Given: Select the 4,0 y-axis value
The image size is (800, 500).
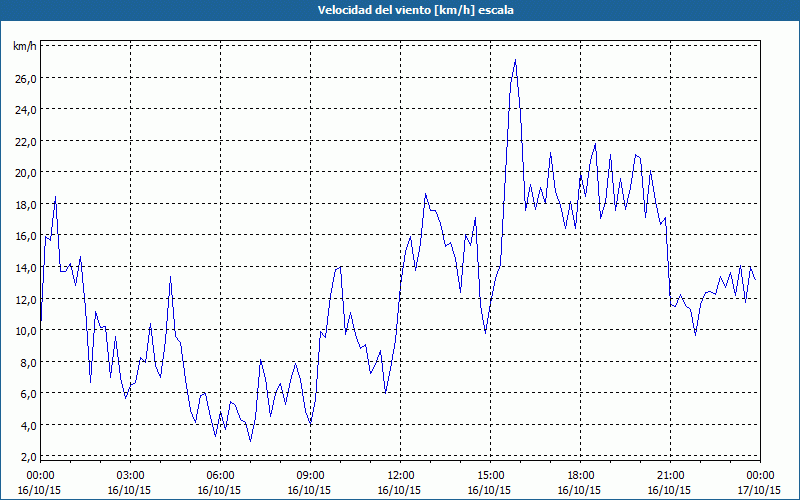Looking at the screenshot, I should (x=29, y=425).
